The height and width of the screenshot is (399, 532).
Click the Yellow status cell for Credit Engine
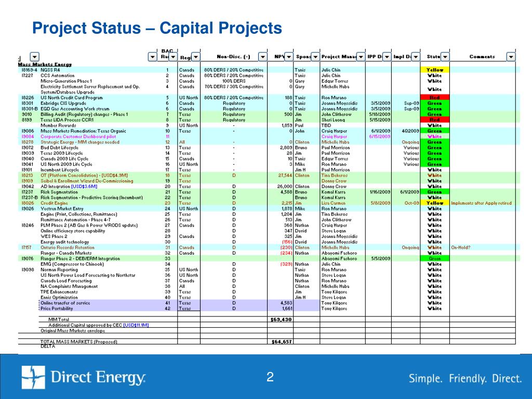click(435, 203)
